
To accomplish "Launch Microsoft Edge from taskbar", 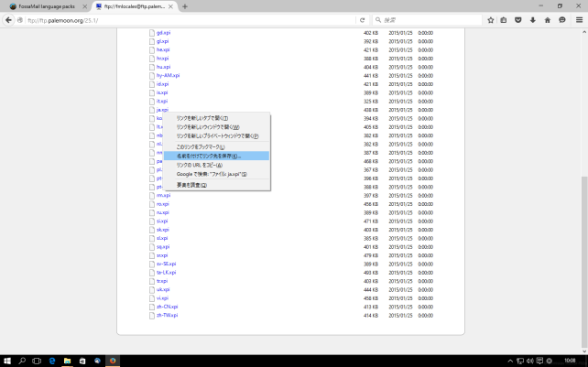I will point(52,361).
